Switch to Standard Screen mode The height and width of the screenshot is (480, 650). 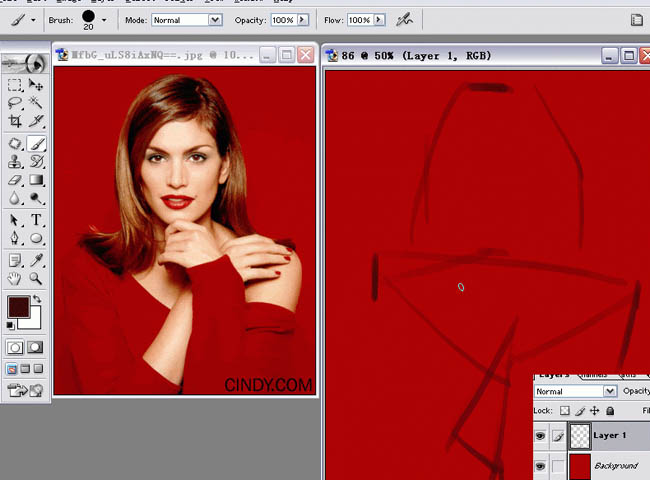click(12, 368)
